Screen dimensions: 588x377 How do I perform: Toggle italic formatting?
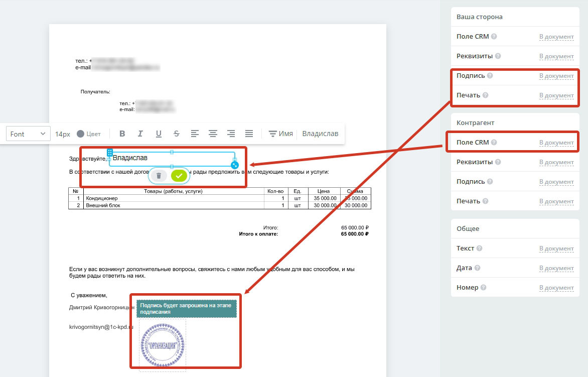[x=140, y=134]
